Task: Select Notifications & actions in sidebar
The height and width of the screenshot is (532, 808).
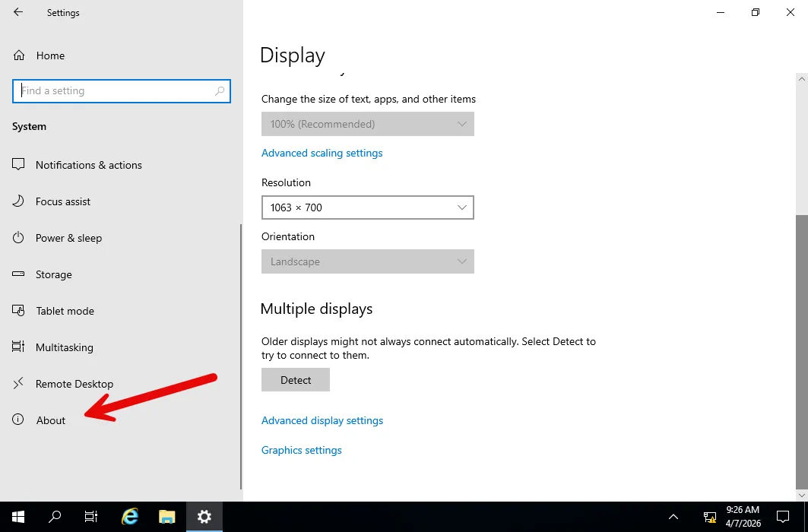Action: tap(88, 165)
